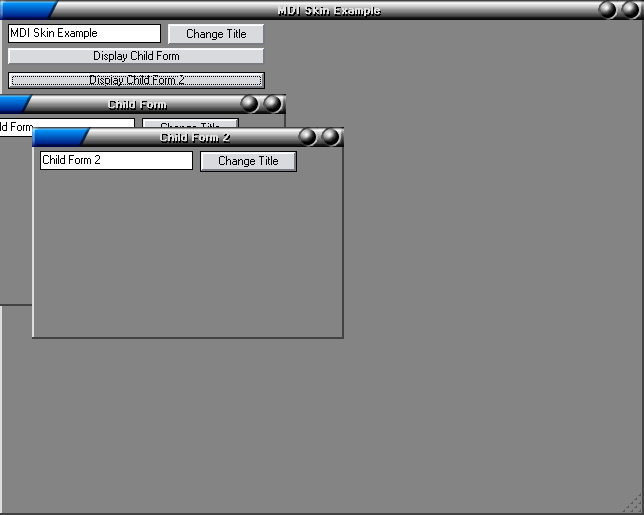Click the left sphere button on MDI Skin Example title bar
Screen dimensions: 644x515
[607, 10]
